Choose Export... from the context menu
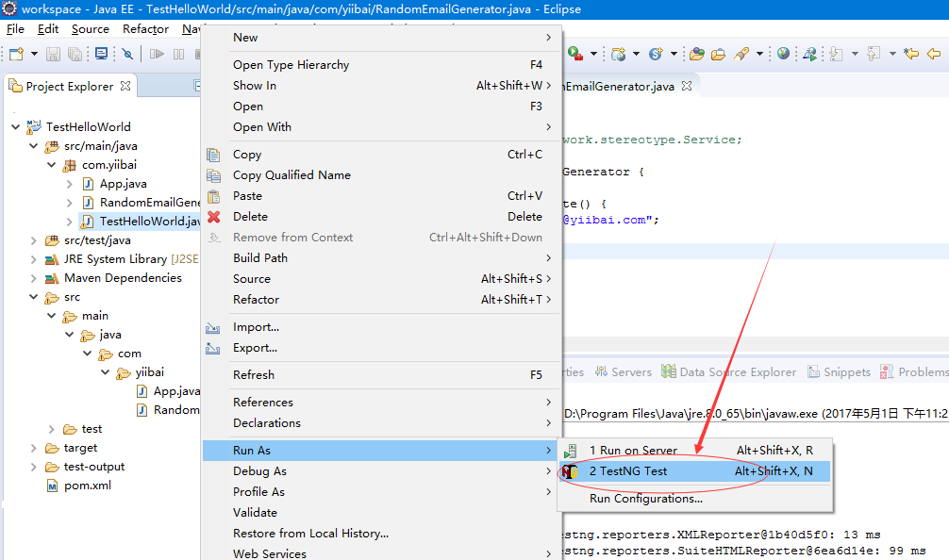Screen dimensions: 949x560 pos(382,348)
